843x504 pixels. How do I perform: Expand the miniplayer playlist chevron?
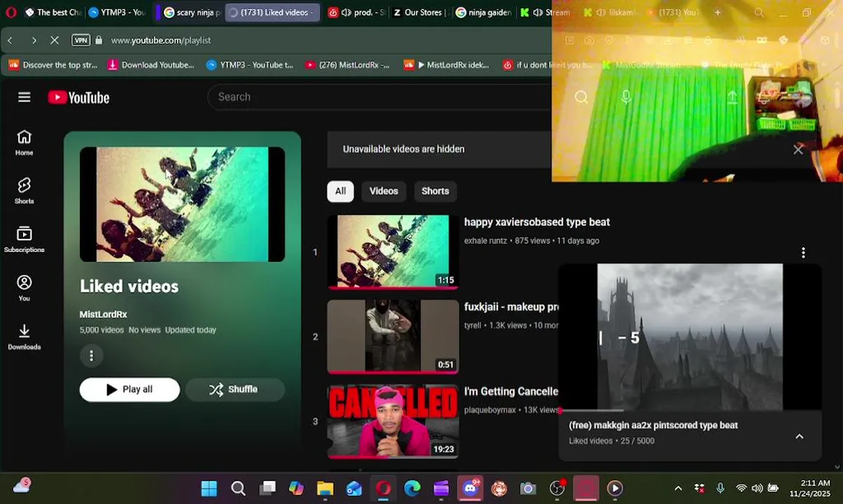tap(799, 436)
